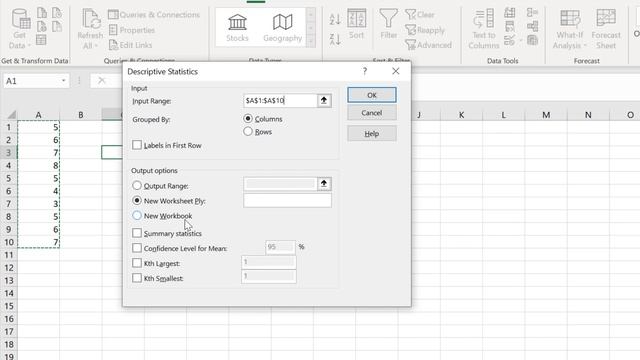
Task: Click the Edit Links icon
Action: tap(113, 45)
